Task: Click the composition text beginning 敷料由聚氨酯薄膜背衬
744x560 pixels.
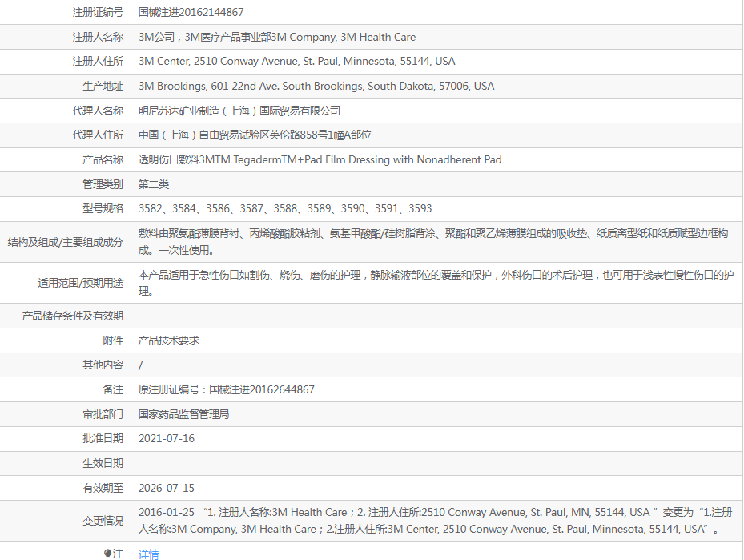Action: tap(433, 242)
